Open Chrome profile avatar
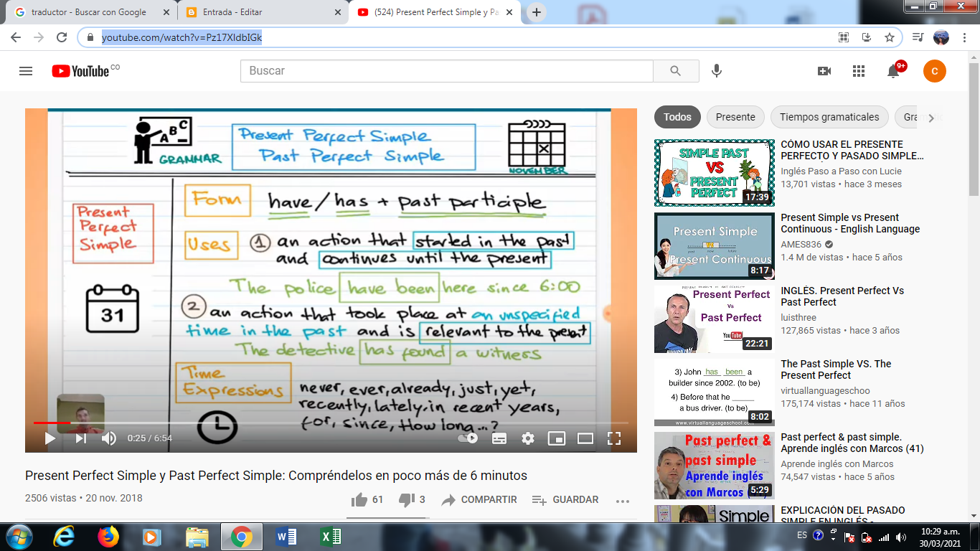This screenshot has height=551, width=980. [x=941, y=37]
